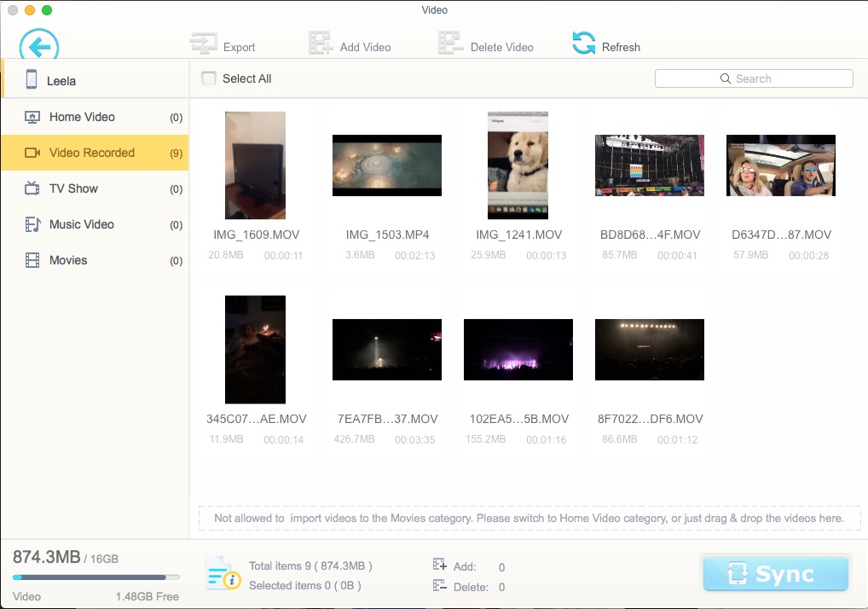Click the 85.7MB file size text
The width and height of the screenshot is (868, 609).
(x=619, y=255)
